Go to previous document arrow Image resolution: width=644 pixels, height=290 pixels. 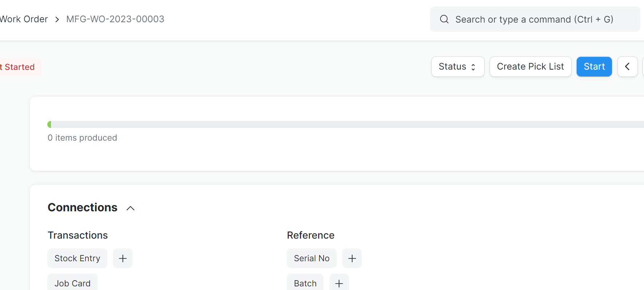pos(627,67)
